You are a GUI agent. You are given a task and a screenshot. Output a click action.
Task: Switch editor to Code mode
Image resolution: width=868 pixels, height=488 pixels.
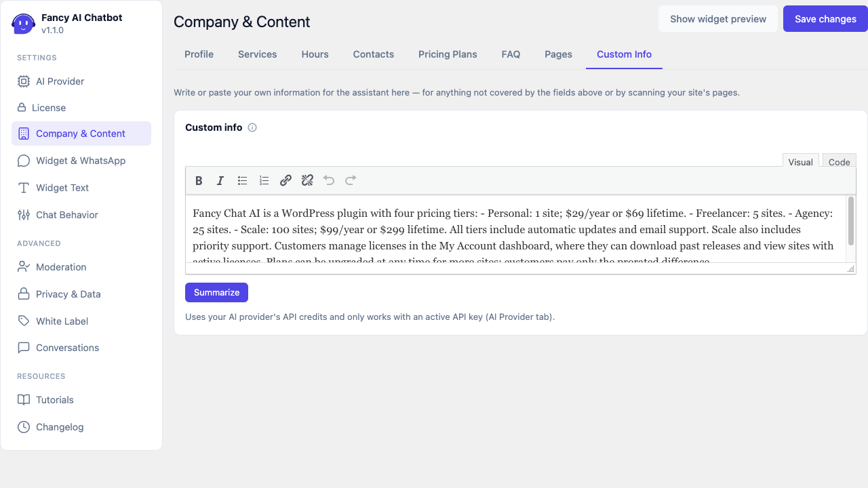click(x=840, y=161)
